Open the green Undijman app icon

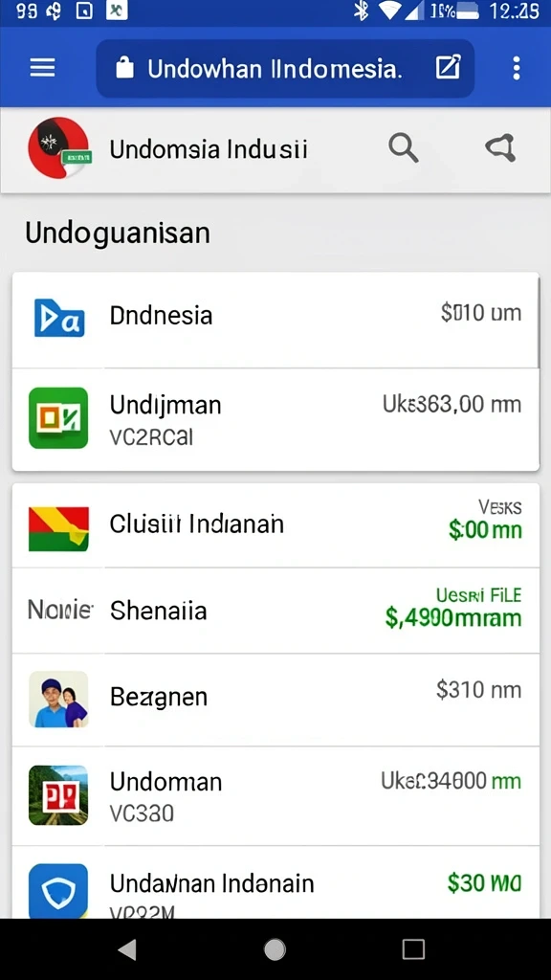click(x=58, y=418)
